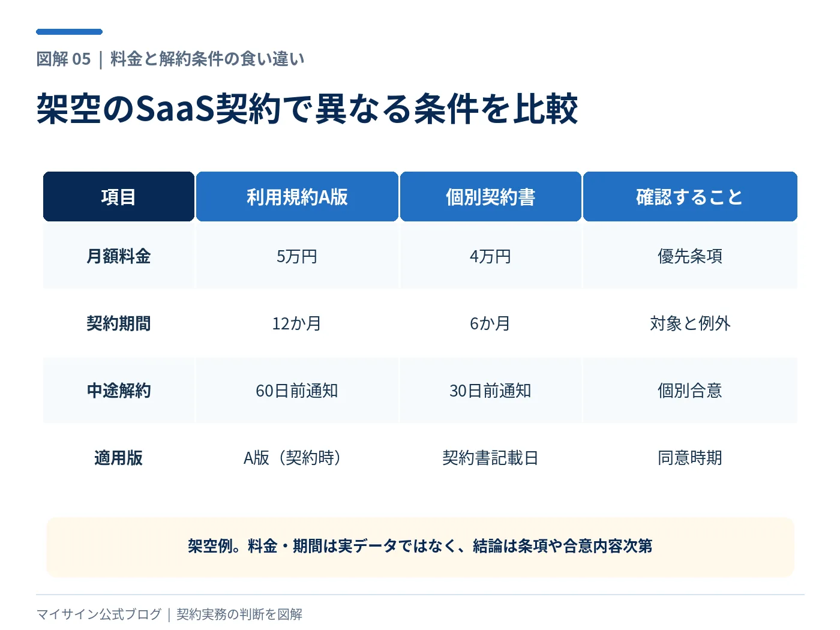
Task: Select the "60日前通知" cell
Action: 297,391
